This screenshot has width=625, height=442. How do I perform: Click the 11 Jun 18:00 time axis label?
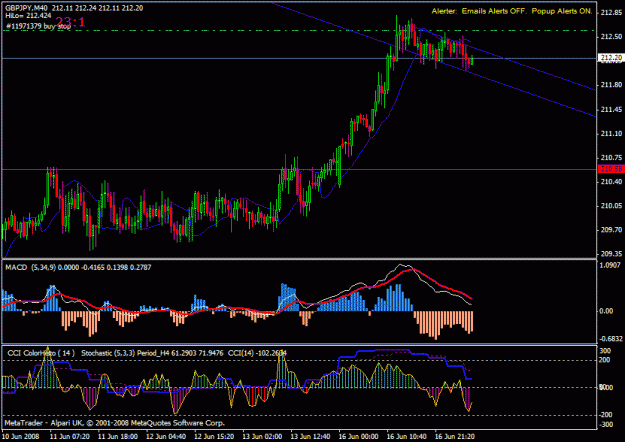[118, 436]
